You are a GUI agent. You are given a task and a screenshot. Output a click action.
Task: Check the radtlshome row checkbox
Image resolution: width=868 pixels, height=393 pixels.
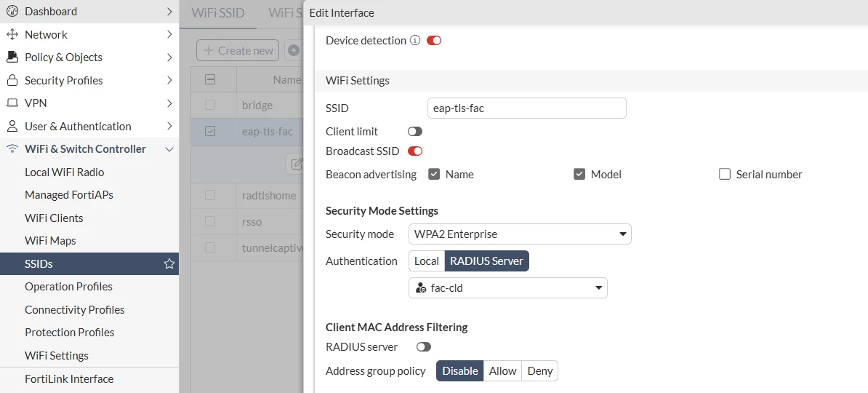[x=210, y=195]
